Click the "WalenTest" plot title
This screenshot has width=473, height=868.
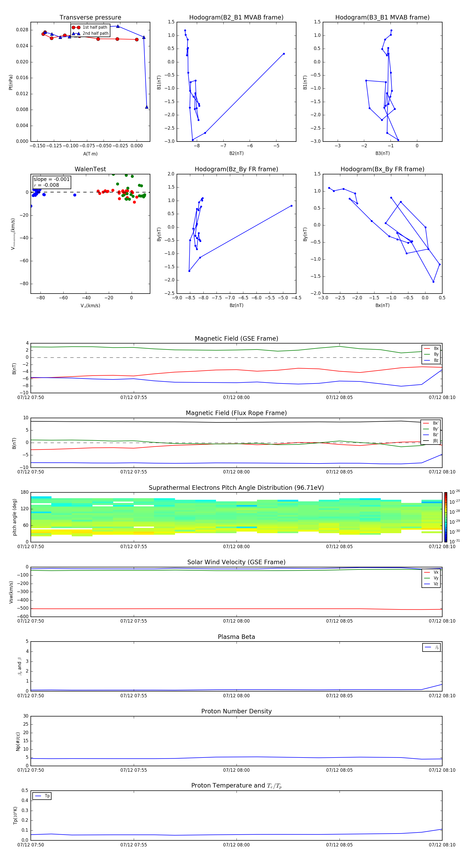[90, 169]
